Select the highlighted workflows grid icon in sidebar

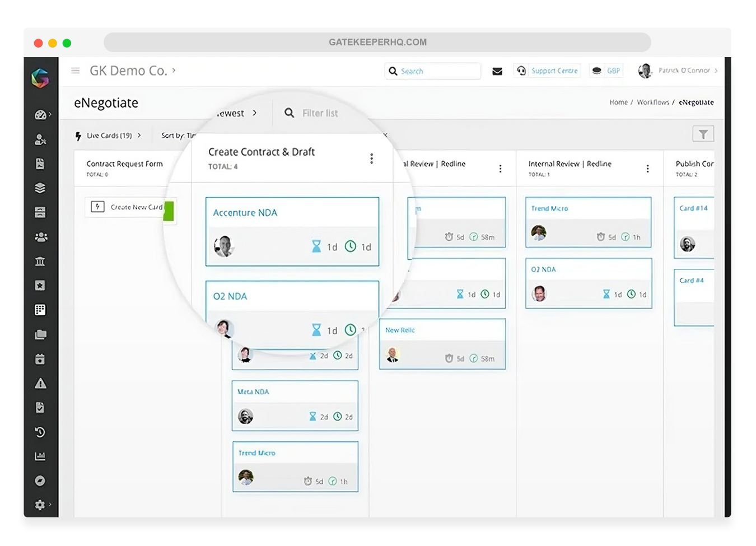click(40, 310)
